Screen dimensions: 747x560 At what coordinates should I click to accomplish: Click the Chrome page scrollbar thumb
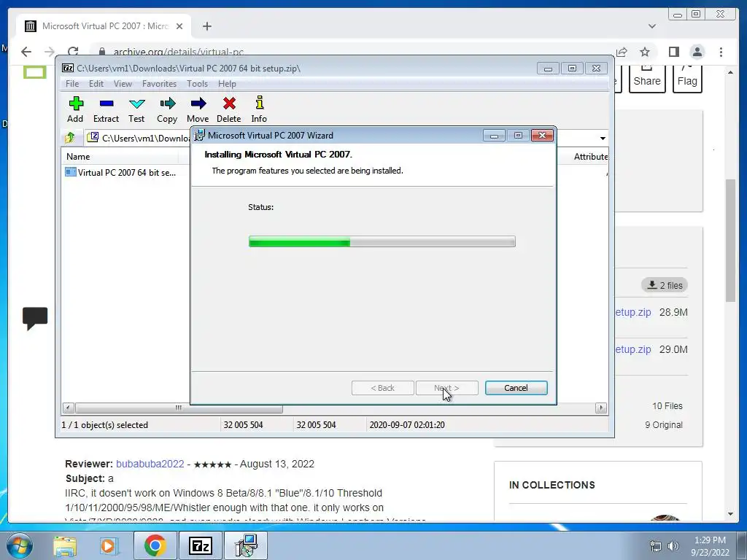[x=730, y=240]
